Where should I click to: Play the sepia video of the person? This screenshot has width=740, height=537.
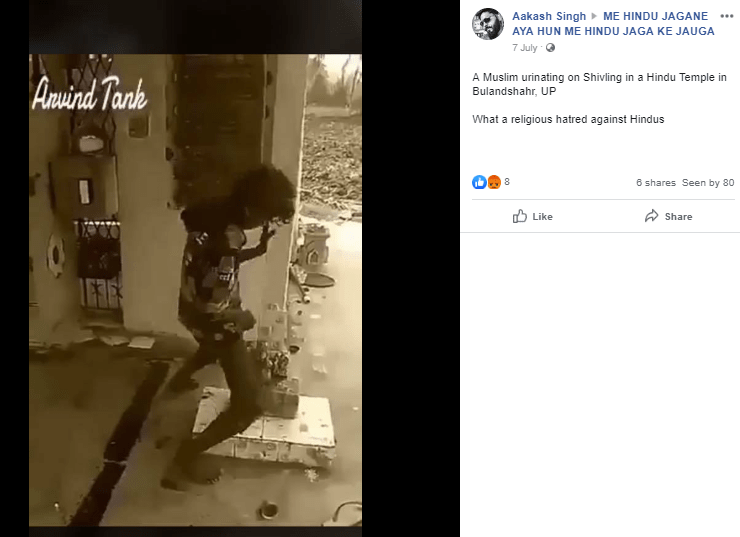[195, 290]
